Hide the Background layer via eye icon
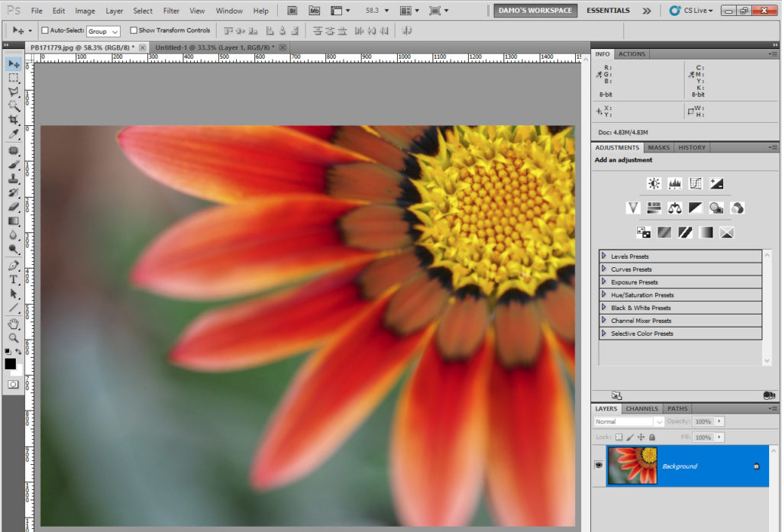 (599, 466)
